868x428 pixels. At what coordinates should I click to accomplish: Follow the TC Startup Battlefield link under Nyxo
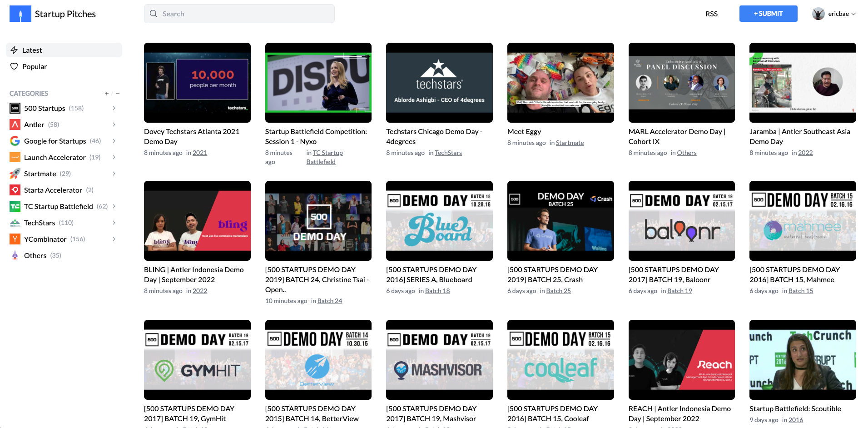click(x=324, y=157)
